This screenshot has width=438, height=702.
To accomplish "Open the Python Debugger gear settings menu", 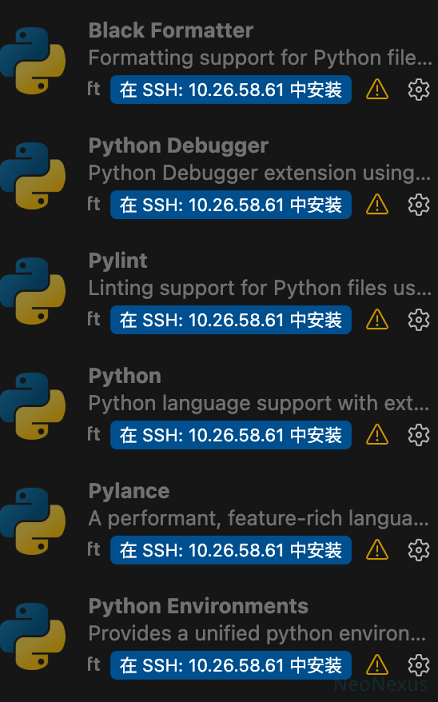I will [419, 205].
